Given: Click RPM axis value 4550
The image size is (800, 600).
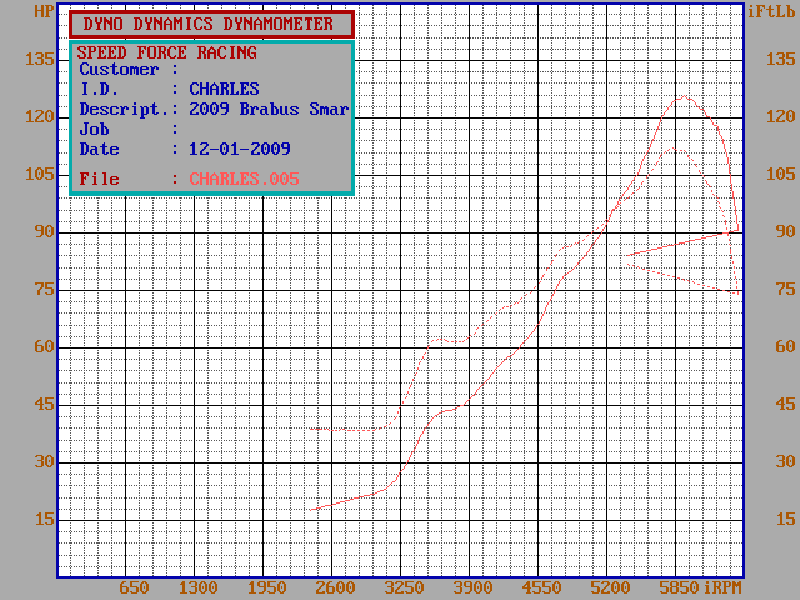Looking at the screenshot, I should point(542,587).
